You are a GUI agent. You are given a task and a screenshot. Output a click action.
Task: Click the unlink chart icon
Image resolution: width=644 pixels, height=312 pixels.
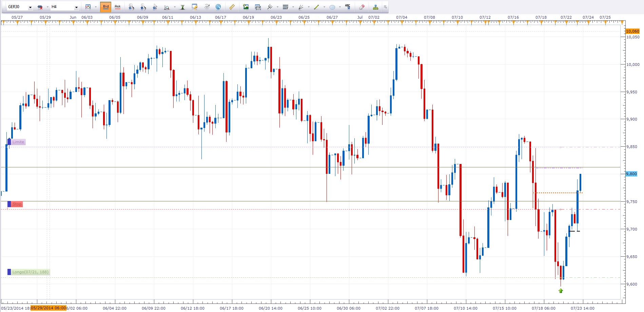pyautogui.click(x=40, y=7)
